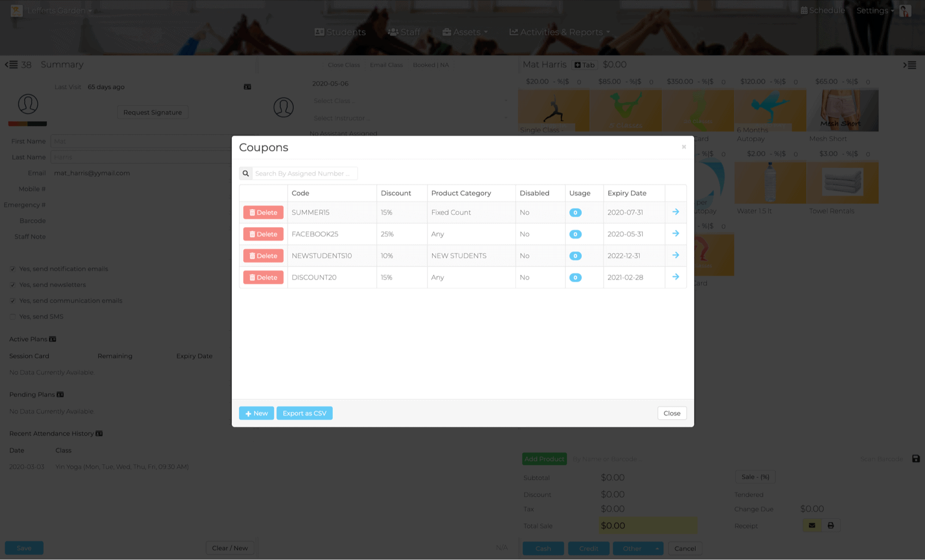Export coupons as CSV
925x560 pixels.
[304, 413]
